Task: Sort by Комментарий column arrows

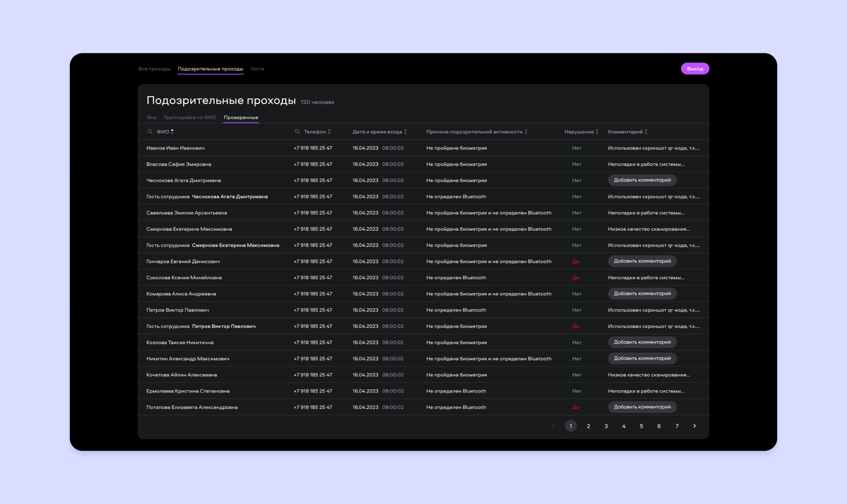Action: [x=646, y=132]
